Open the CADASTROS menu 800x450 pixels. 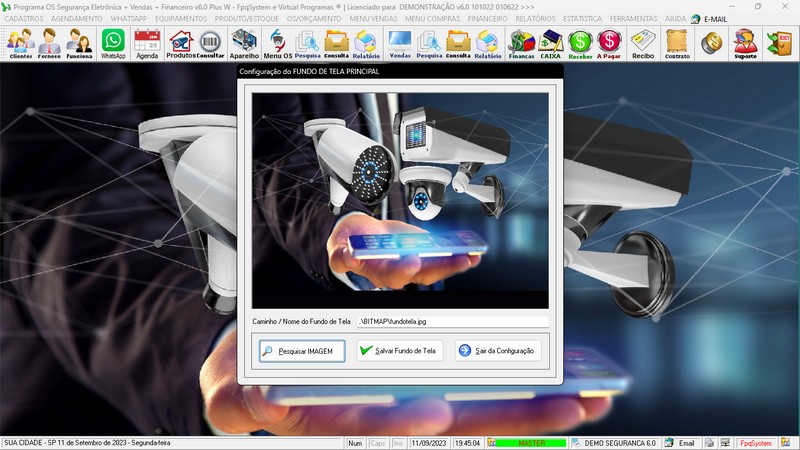24,19
